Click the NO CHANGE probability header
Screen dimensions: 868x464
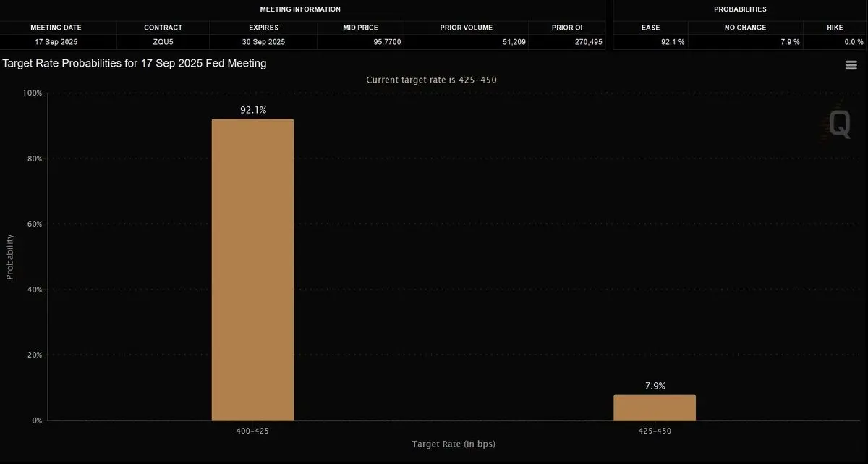[x=745, y=28]
